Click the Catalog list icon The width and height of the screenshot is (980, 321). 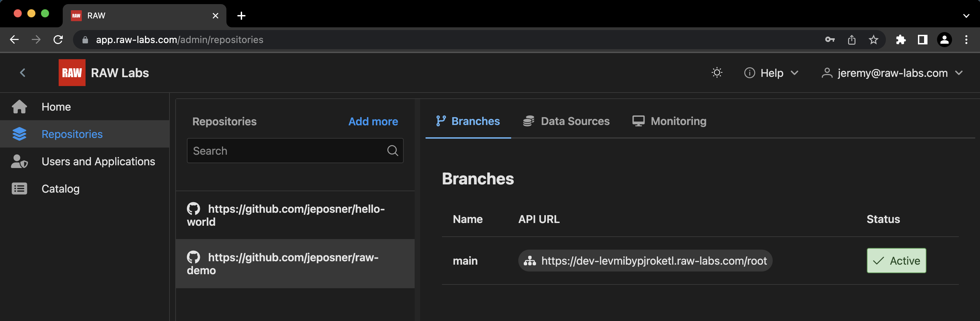(x=19, y=189)
